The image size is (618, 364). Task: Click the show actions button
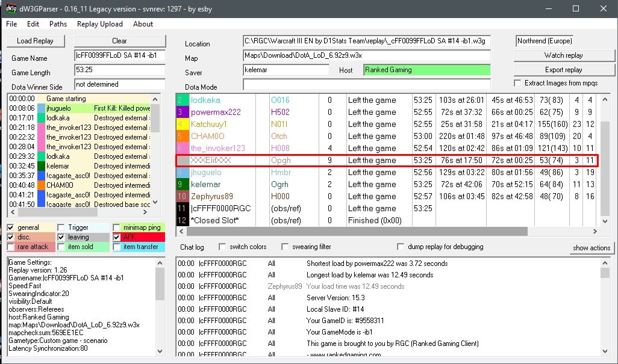point(591,248)
